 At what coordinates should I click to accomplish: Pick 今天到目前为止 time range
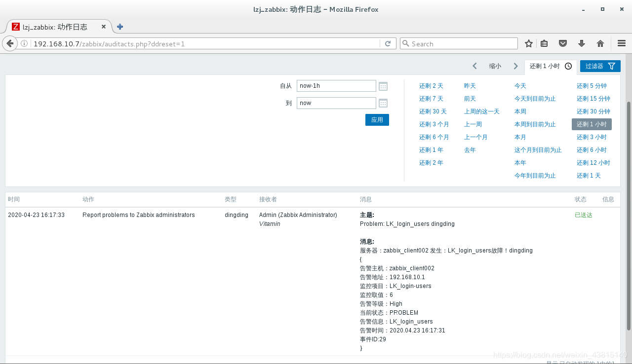(x=535, y=99)
